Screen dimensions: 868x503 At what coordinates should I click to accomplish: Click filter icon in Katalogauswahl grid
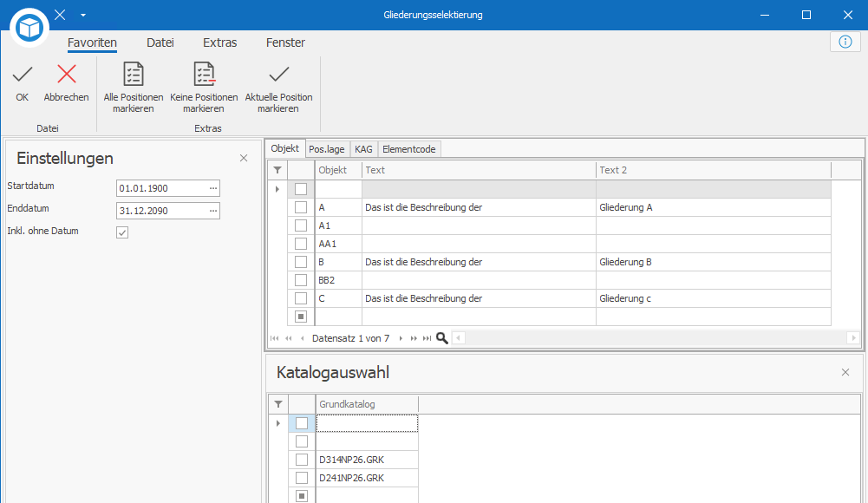[x=278, y=404]
